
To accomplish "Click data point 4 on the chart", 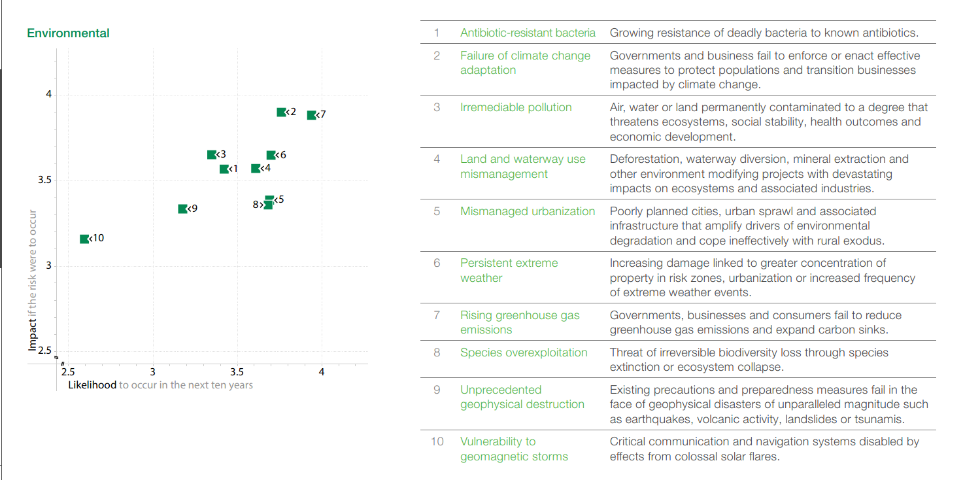I will coord(256,169).
